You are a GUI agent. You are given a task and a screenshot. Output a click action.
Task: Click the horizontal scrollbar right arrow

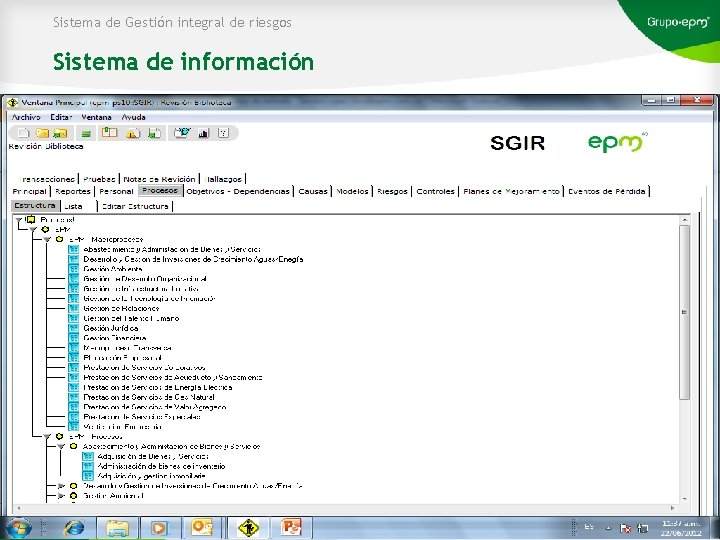tap(673, 508)
